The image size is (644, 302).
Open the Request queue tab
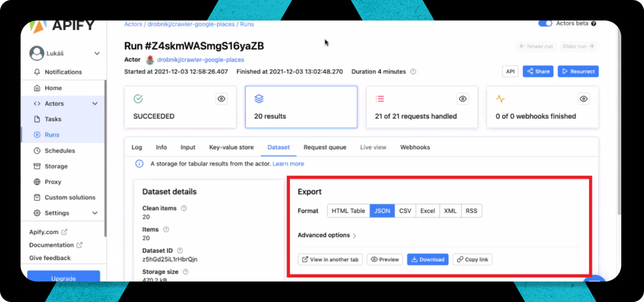325,147
